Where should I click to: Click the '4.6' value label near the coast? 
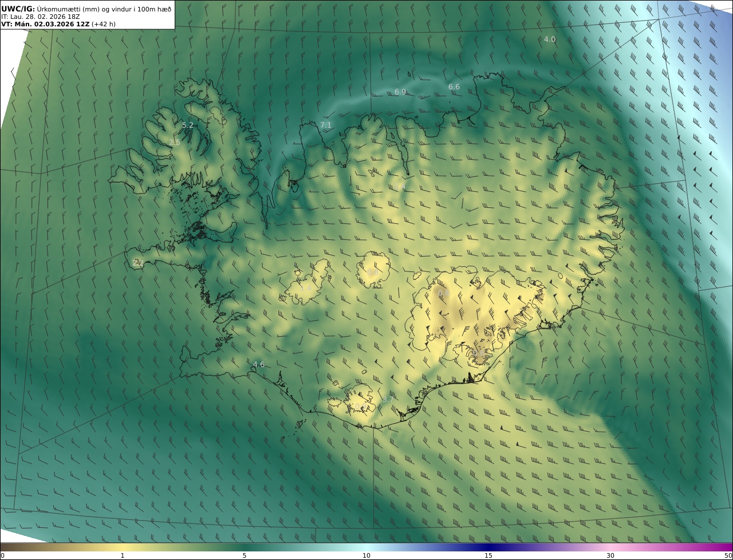(x=259, y=365)
